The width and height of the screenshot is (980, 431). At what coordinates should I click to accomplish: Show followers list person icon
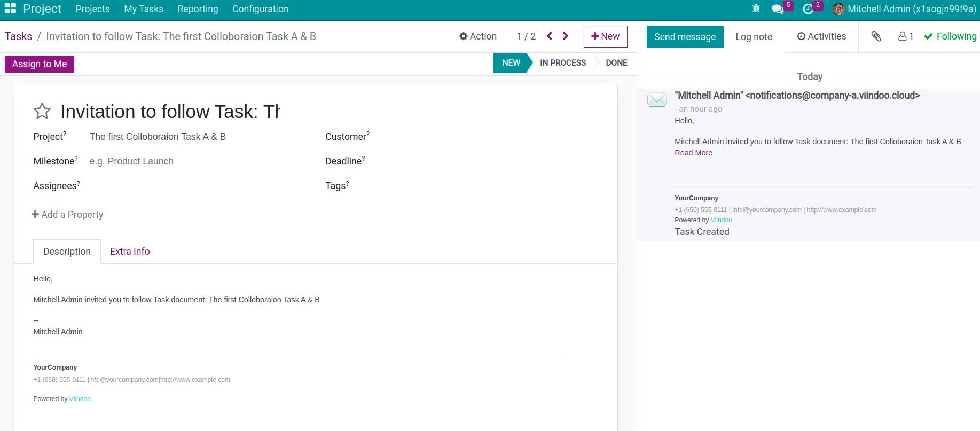point(906,36)
